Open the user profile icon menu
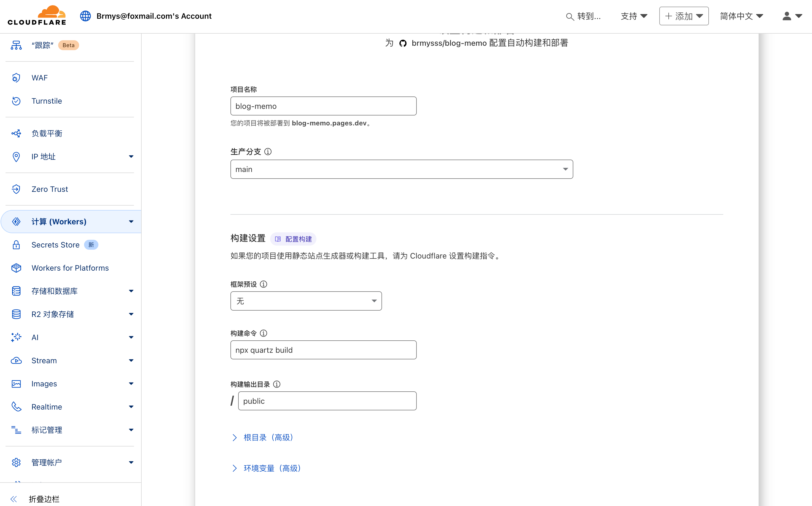 point(792,16)
